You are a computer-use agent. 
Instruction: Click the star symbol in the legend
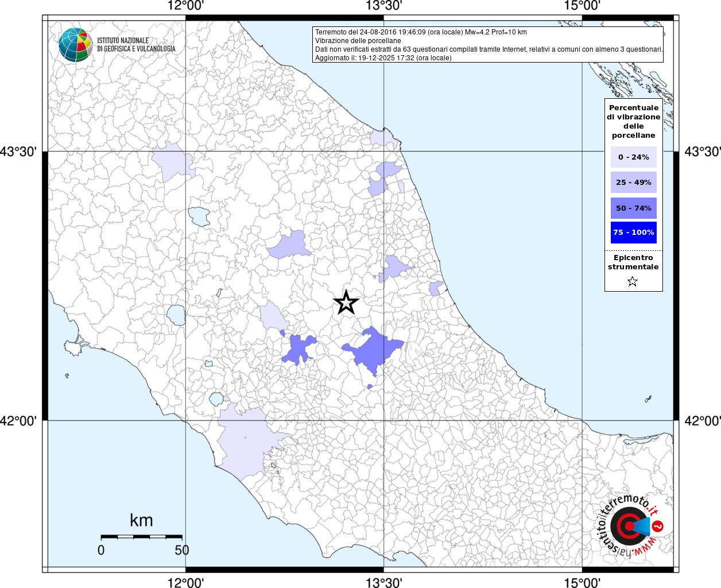coord(632,281)
